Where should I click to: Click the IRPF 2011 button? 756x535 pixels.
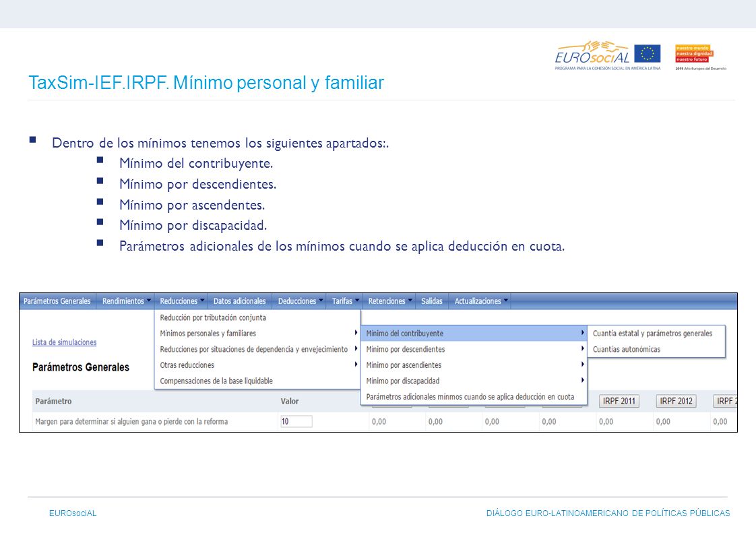point(619,401)
